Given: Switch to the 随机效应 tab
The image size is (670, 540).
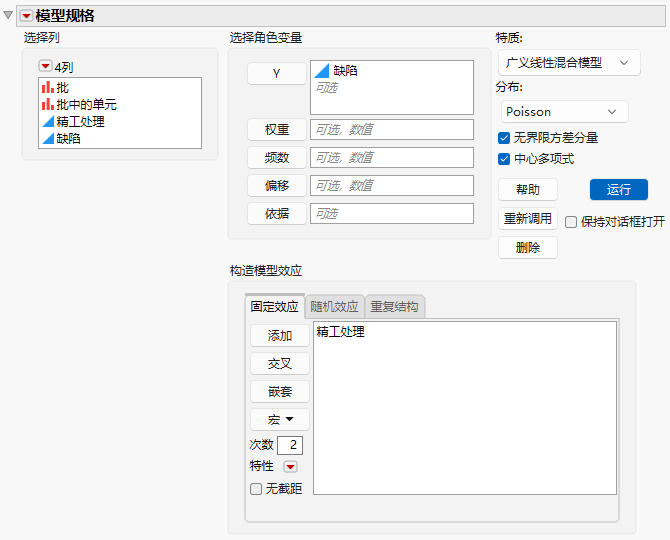Looking at the screenshot, I should point(335,306).
